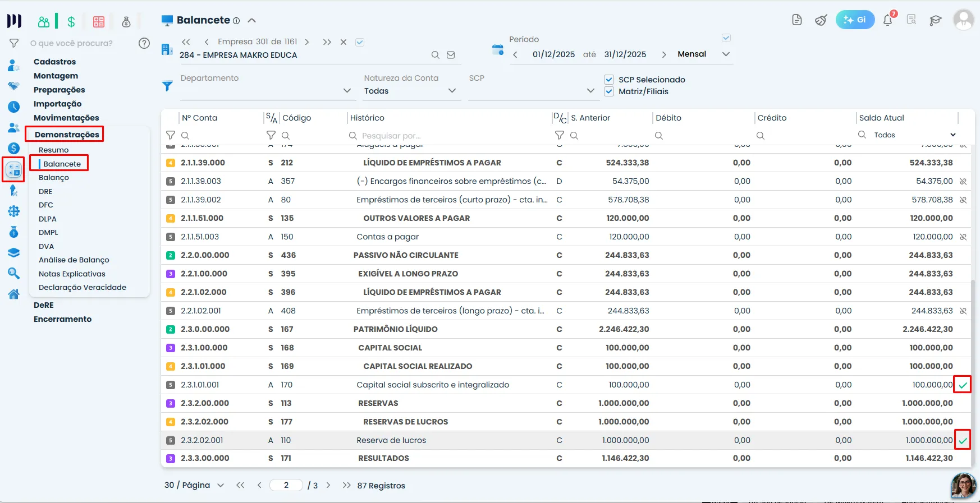Open the help question mark icon
Viewport: 980px width, 503px height.
pyautogui.click(x=144, y=43)
